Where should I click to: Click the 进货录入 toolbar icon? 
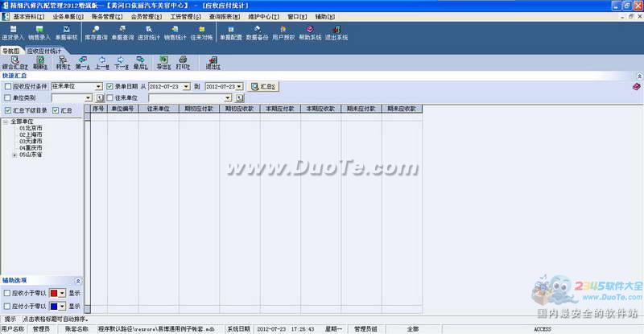[x=14, y=32]
